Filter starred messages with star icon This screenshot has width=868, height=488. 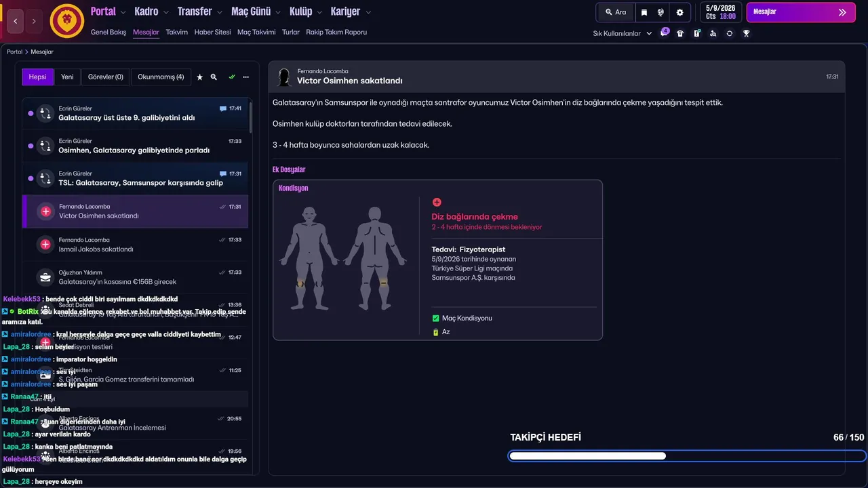199,77
